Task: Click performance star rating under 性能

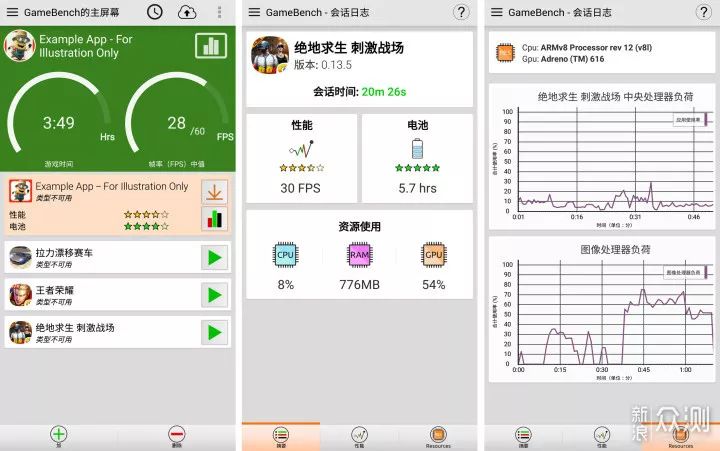Action: [x=302, y=168]
